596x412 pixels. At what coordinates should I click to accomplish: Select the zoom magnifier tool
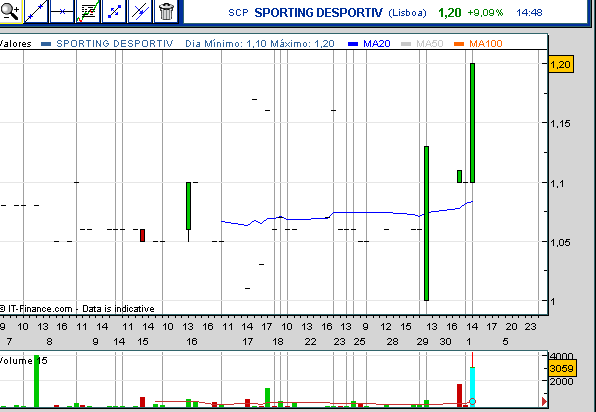point(11,11)
